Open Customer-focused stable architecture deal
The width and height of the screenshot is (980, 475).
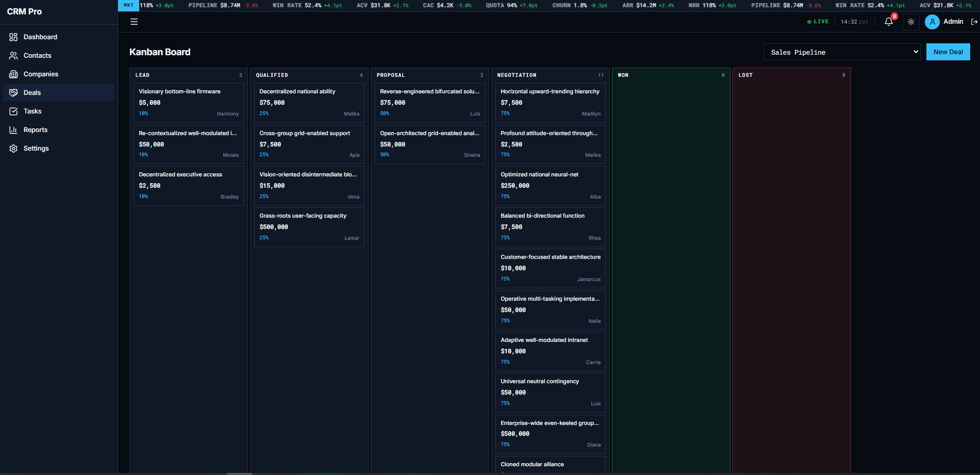tap(551, 268)
